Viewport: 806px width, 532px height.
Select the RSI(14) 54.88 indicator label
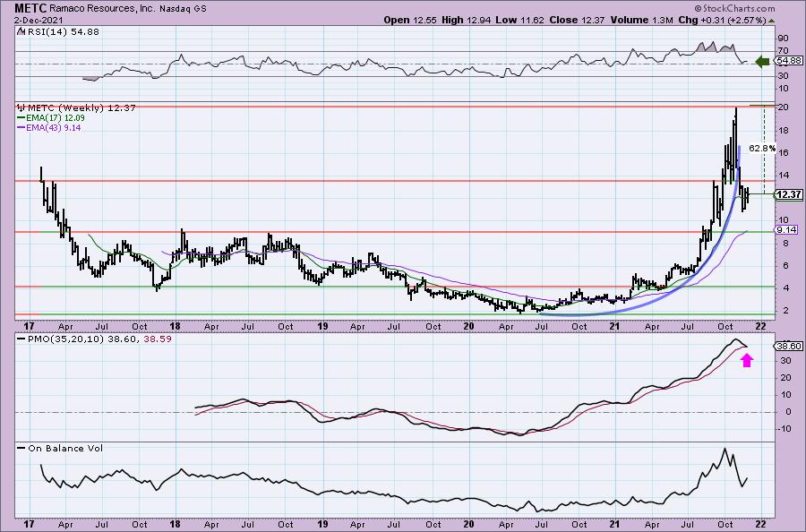click(63, 31)
